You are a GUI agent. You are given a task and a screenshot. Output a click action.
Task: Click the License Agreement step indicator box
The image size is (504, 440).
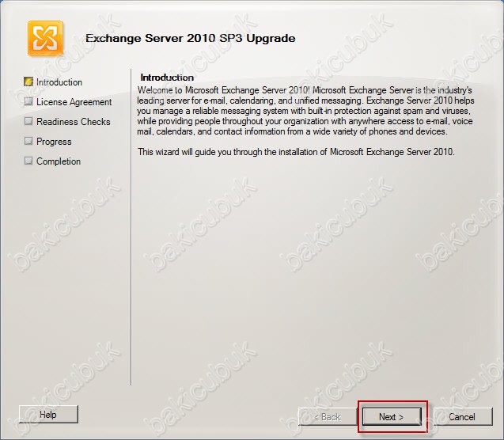[x=28, y=101]
